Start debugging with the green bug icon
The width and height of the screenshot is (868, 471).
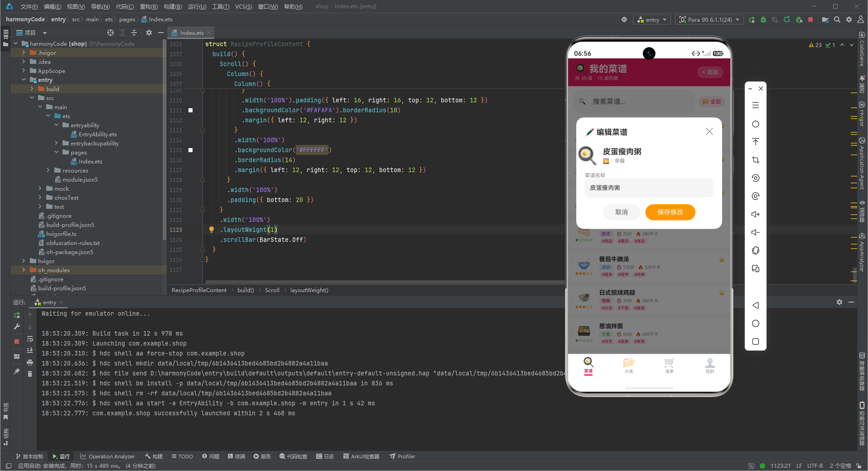click(763, 20)
